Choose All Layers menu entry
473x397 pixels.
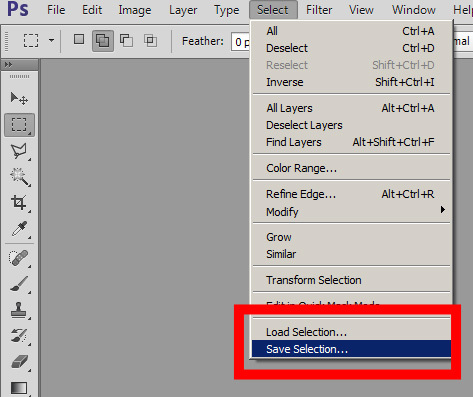coord(351,108)
